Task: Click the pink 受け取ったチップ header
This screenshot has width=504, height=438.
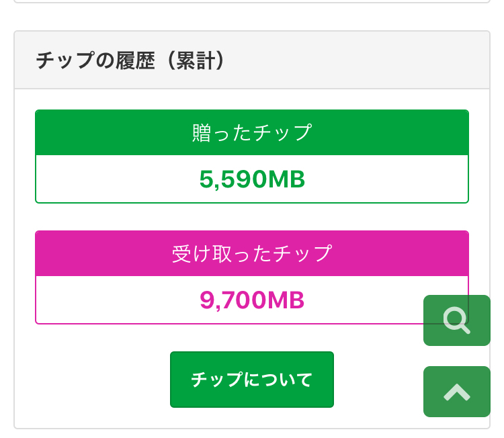Action: point(251,253)
